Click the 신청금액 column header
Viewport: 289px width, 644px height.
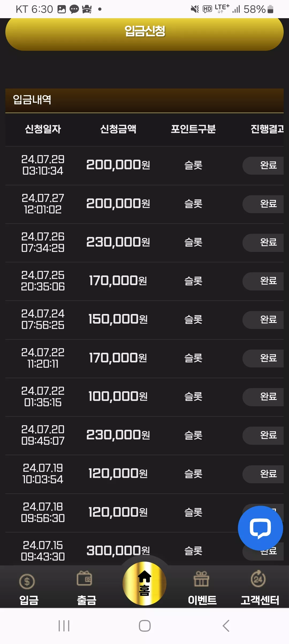pyautogui.click(x=118, y=129)
